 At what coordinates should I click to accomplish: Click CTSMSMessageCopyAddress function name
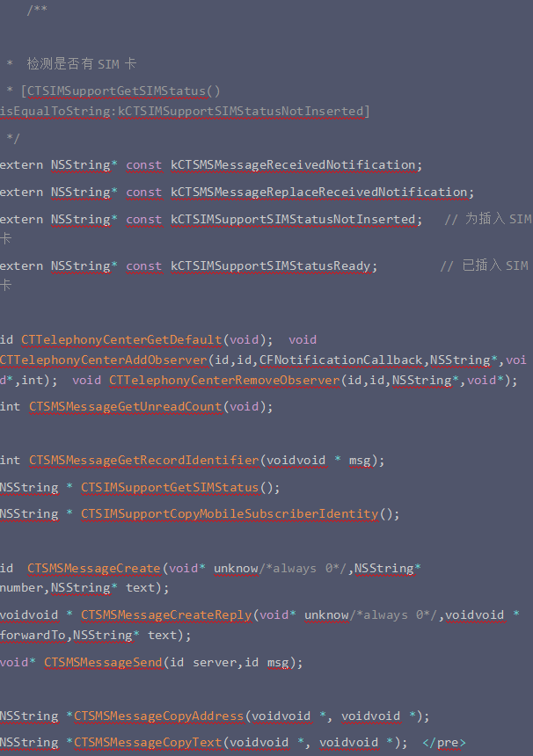[x=158, y=716]
